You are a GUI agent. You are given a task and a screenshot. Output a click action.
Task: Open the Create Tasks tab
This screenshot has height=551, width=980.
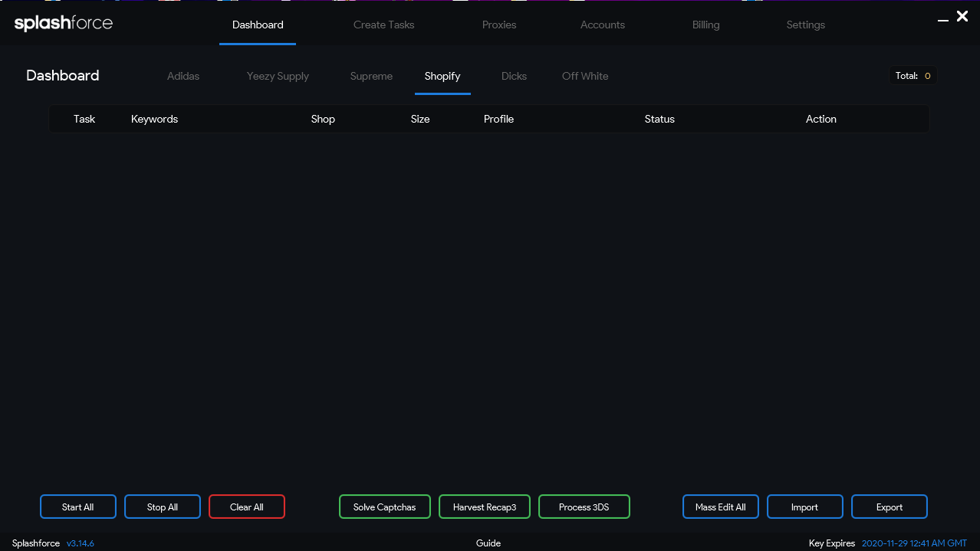(x=383, y=25)
